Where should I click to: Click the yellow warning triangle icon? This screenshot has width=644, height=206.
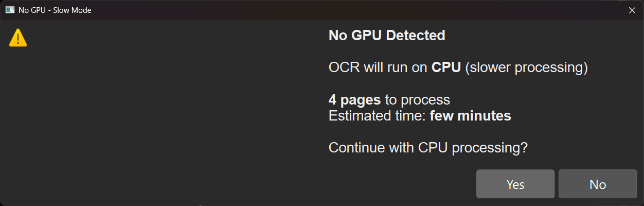(x=17, y=38)
